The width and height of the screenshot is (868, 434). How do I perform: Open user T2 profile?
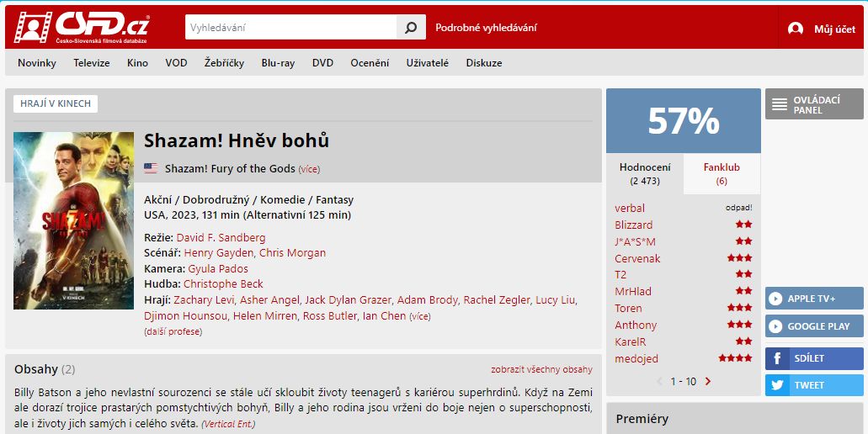[x=620, y=275]
